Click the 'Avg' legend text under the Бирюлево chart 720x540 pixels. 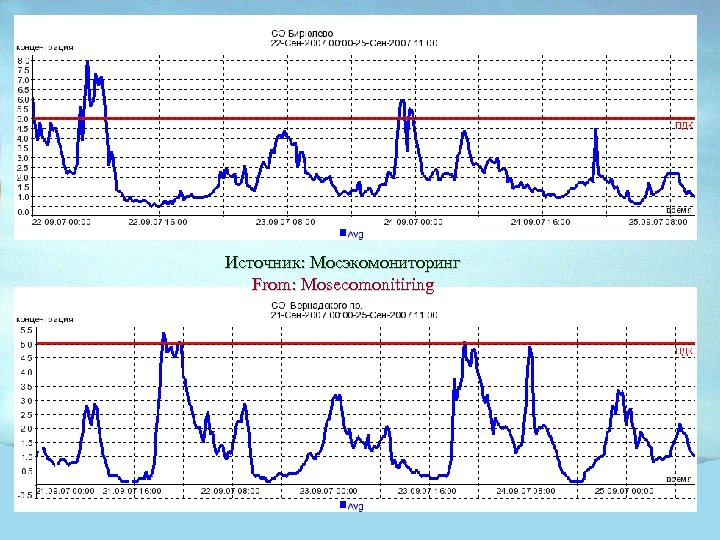355,234
